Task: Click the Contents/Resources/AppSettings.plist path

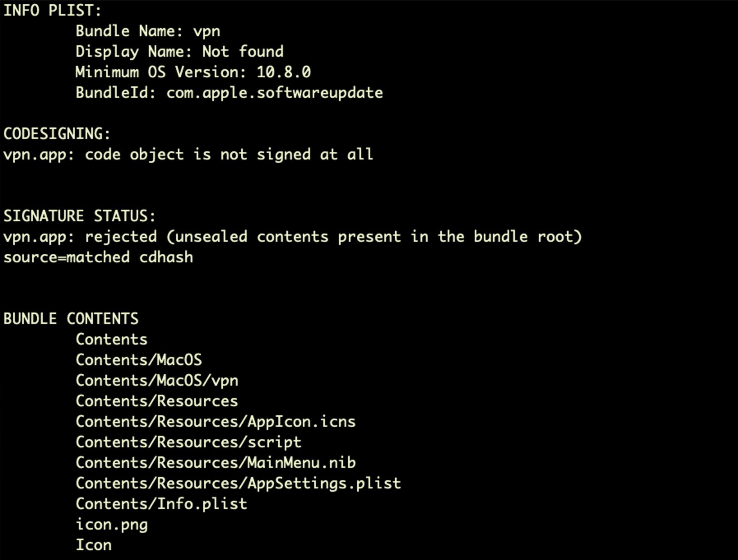Action: pos(238,484)
